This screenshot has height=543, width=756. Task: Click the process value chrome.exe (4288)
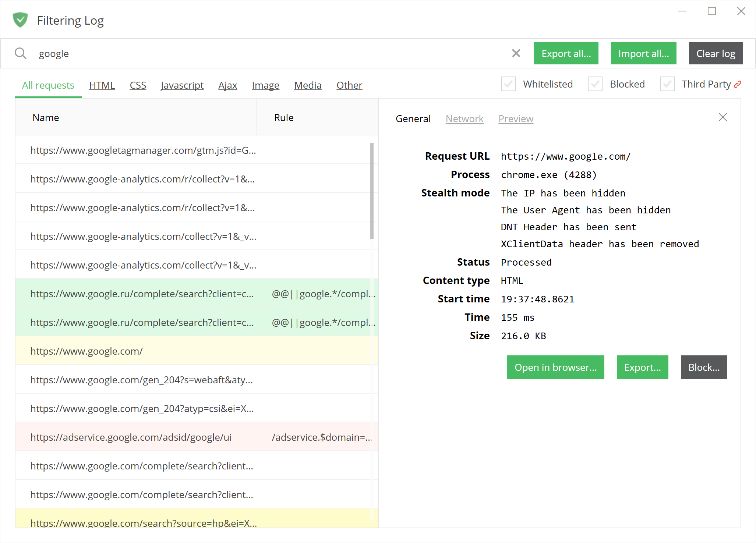tap(549, 175)
